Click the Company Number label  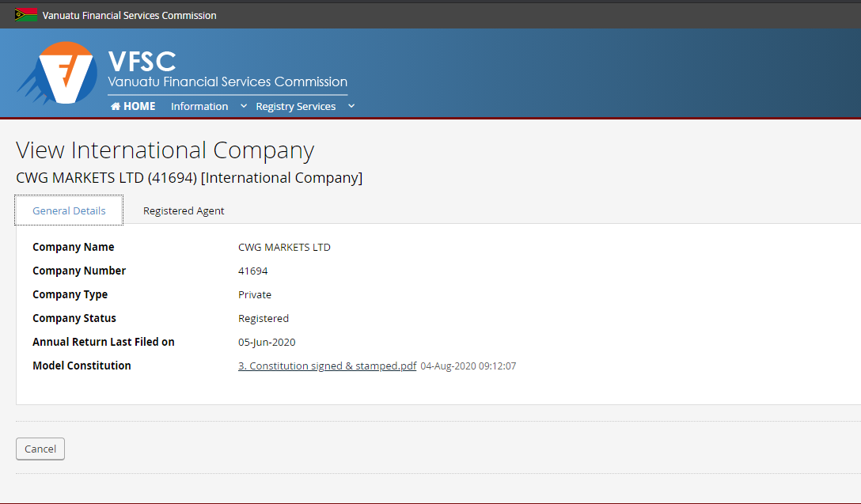(x=79, y=271)
